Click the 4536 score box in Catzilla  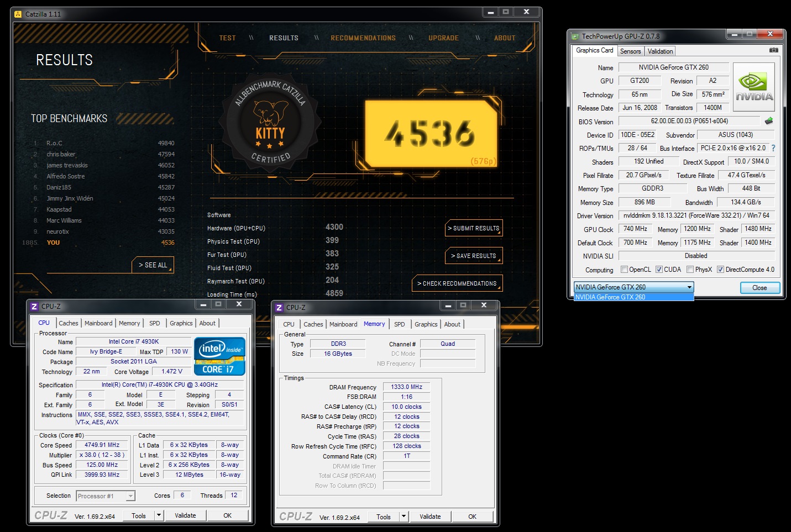[x=431, y=134]
